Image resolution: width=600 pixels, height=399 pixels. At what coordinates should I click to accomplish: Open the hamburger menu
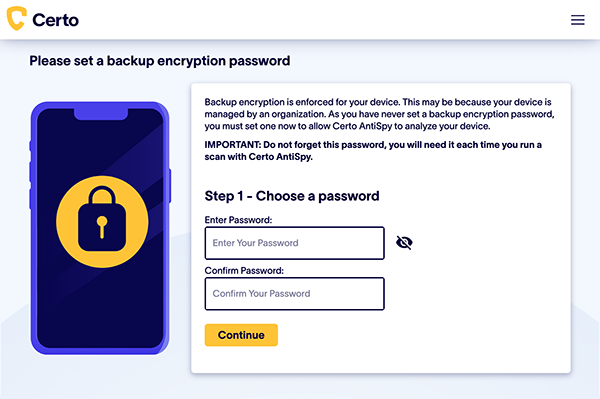577,20
